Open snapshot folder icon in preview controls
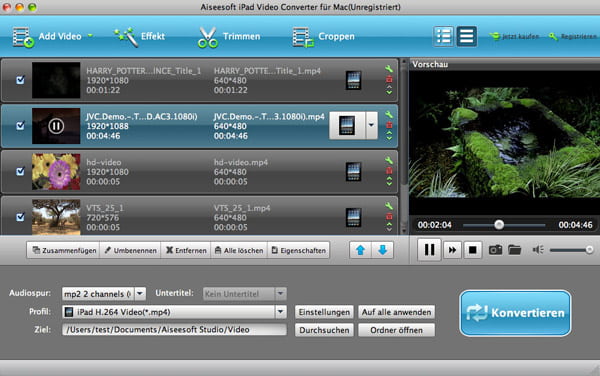The height and width of the screenshot is (376, 600). click(x=515, y=250)
